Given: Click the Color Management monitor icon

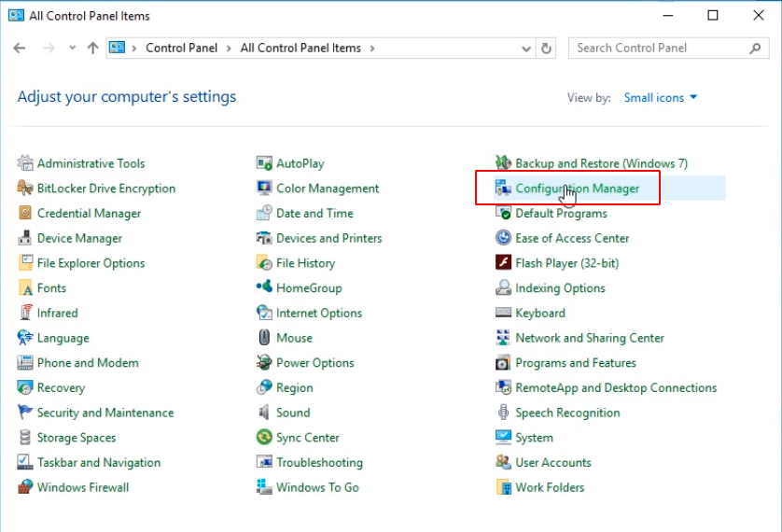Looking at the screenshot, I should pos(264,188).
